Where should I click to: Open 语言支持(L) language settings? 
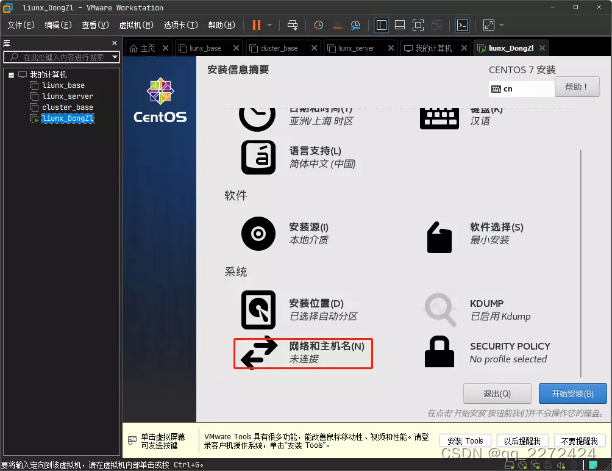click(299, 157)
